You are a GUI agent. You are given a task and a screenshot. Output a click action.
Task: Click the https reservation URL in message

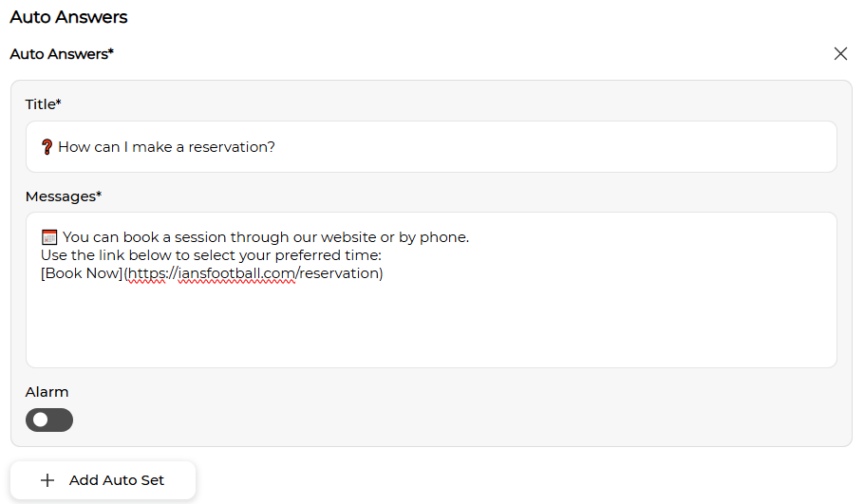(255, 273)
